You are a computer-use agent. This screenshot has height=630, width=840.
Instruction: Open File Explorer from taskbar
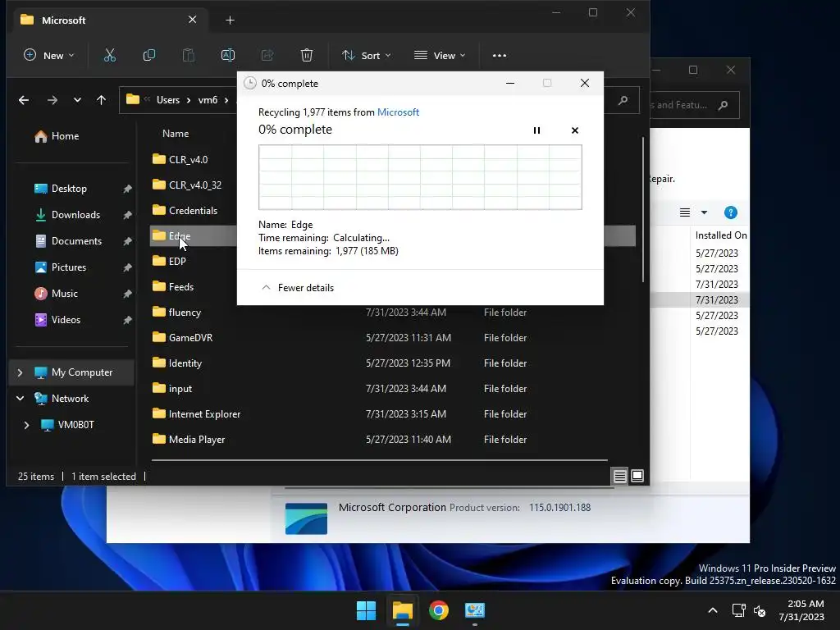click(x=402, y=610)
